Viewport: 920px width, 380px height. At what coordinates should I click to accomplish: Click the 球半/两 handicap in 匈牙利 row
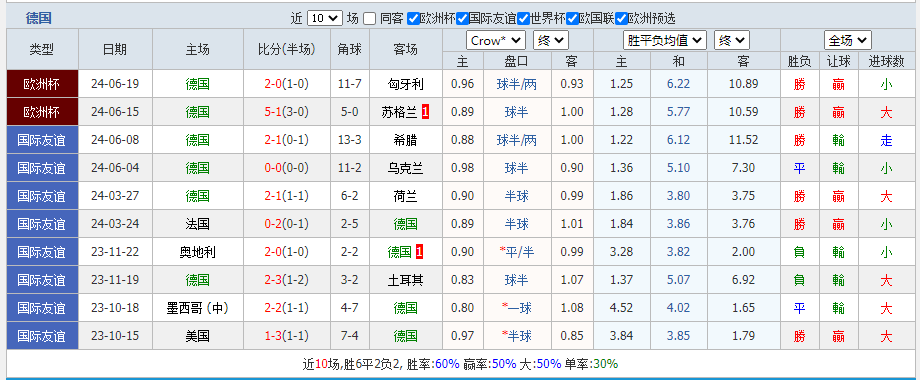516,84
